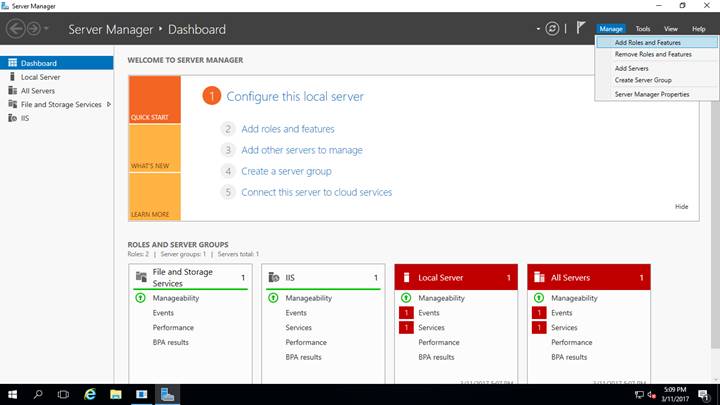Click All Servers Services red alert badge
This screenshot has width=720, height=405.
coord(539,327)
